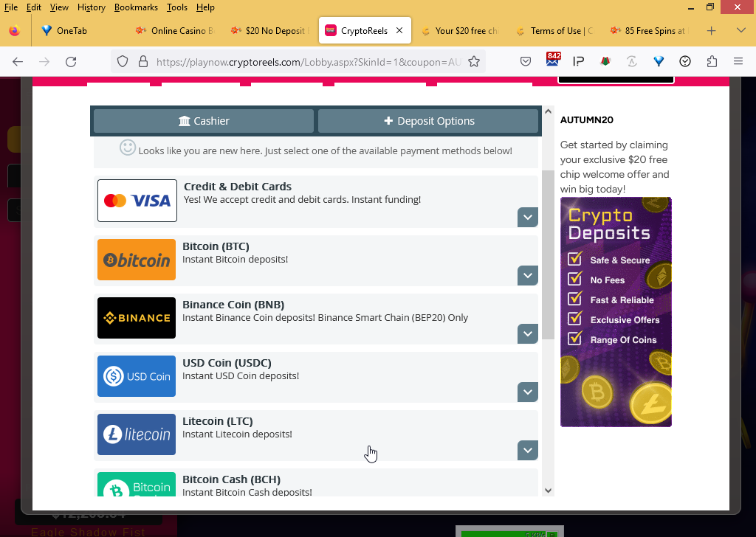Open the Extensions puzzle-piece icon

[x=712, y=62]
